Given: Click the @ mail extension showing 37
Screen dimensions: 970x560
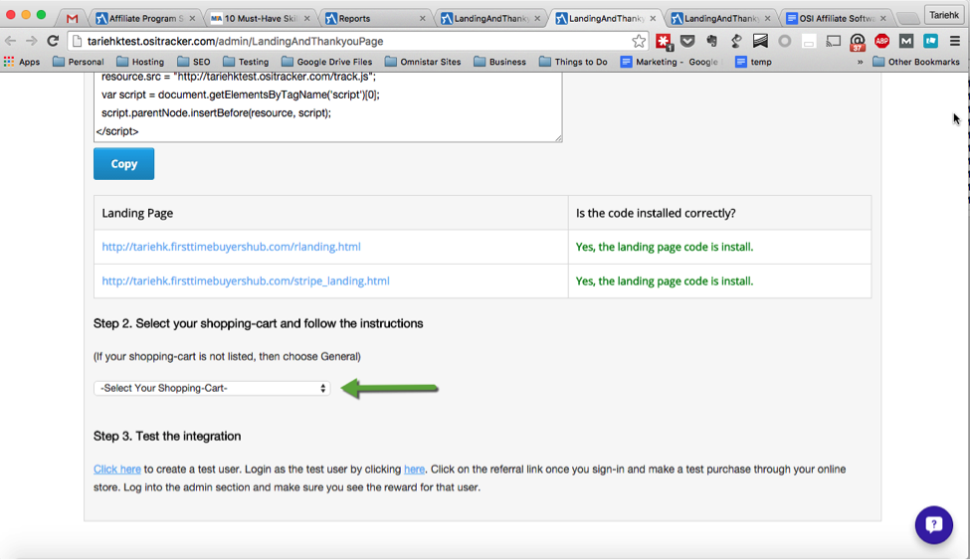Looking at the screenshot, I should (858, 42).
